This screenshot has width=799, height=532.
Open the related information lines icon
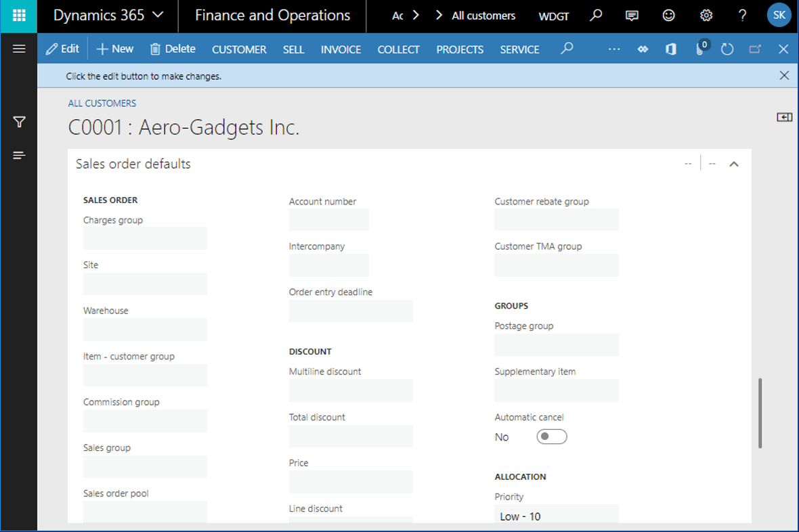19,156
